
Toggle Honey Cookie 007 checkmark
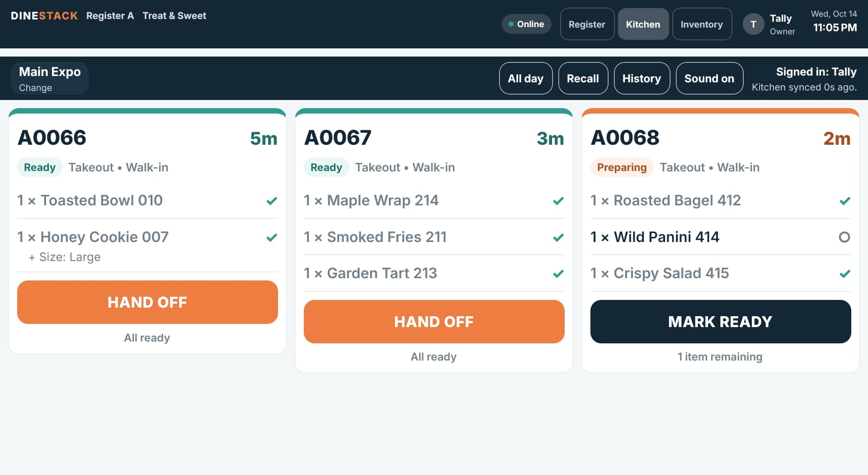point(272,237)
